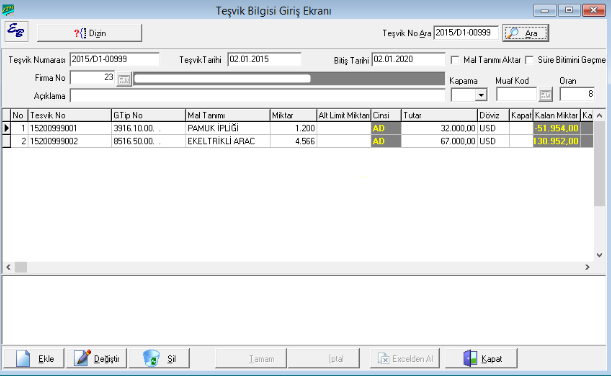Select the row marker of row 1
Viewport: 611px width, 376px height.
click(6, 128)
